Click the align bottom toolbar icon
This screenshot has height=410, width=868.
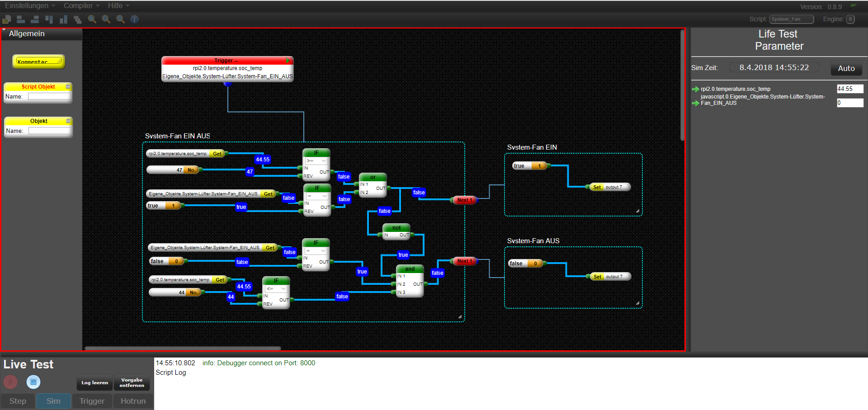click(63, 19)
